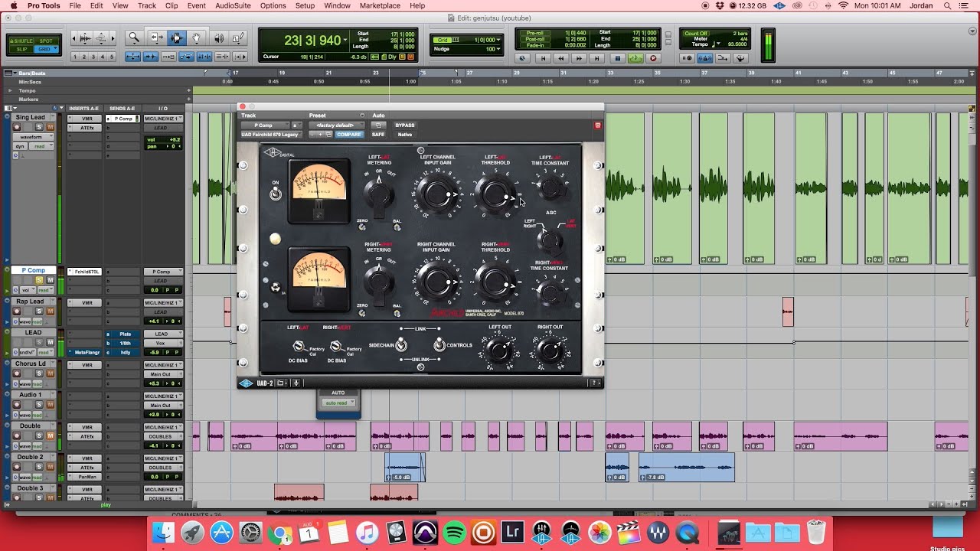Stop playback in the transport
The width and height of the screenshot is (980, 551).
click(617, 58)
